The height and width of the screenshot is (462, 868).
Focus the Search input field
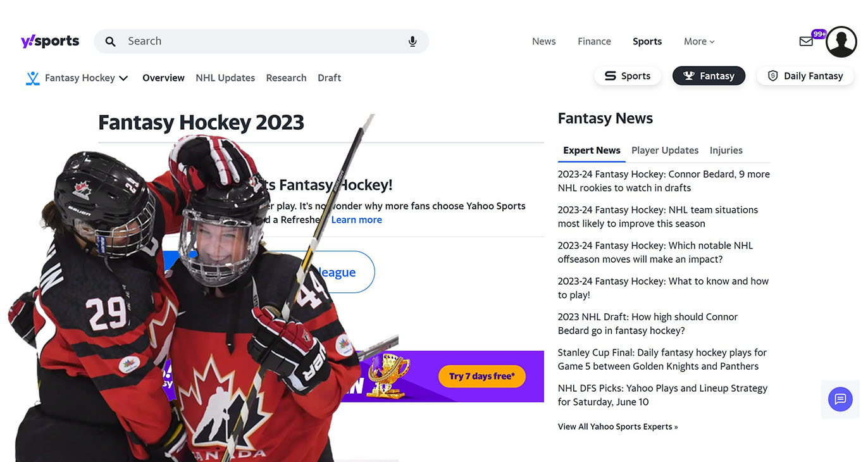[261, 41]
